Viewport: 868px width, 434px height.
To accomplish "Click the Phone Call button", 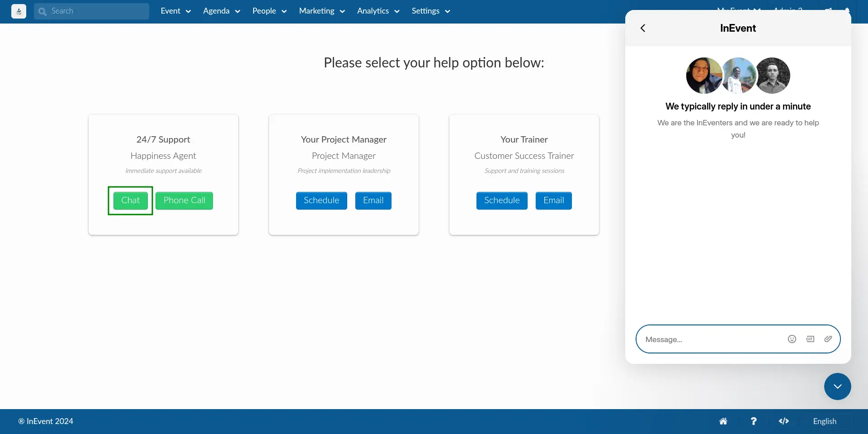I will point(184,200).
